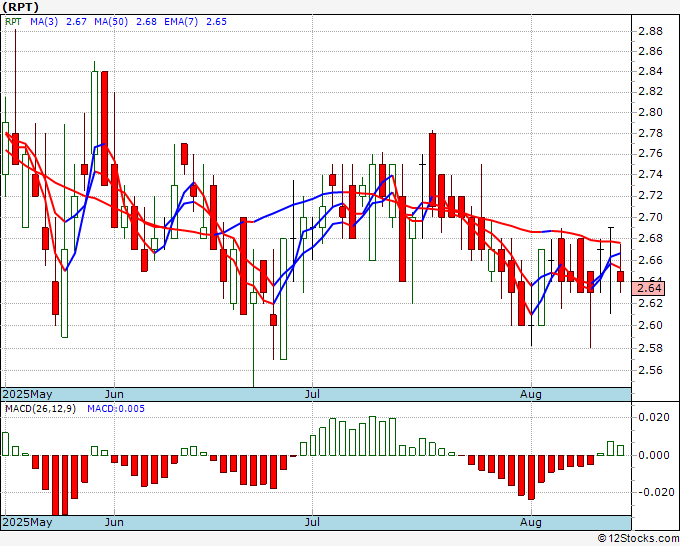The height and width of the screenshot is (546, 680).
Task: Click the MA(50) value 2.68
Action: coord(146,22)
